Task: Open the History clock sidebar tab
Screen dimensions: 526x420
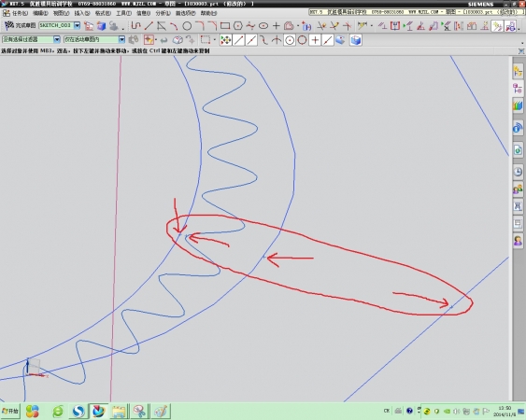Action: pos(518,172)
